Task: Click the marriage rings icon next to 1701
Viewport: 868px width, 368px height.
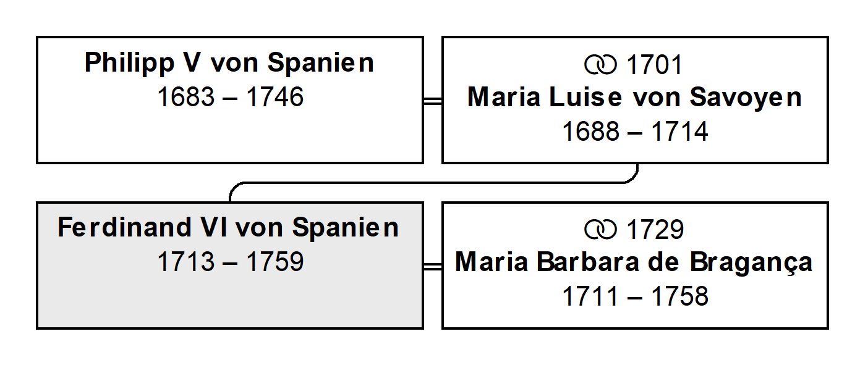Action: [600, 64]
